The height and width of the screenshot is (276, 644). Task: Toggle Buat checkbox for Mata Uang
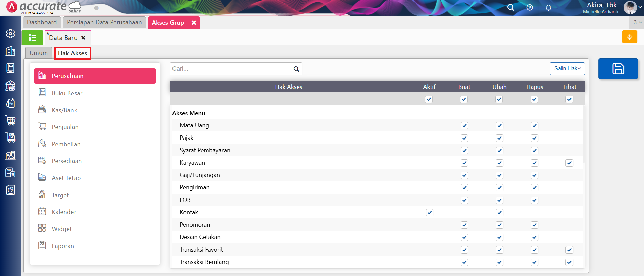coord(464,126)
